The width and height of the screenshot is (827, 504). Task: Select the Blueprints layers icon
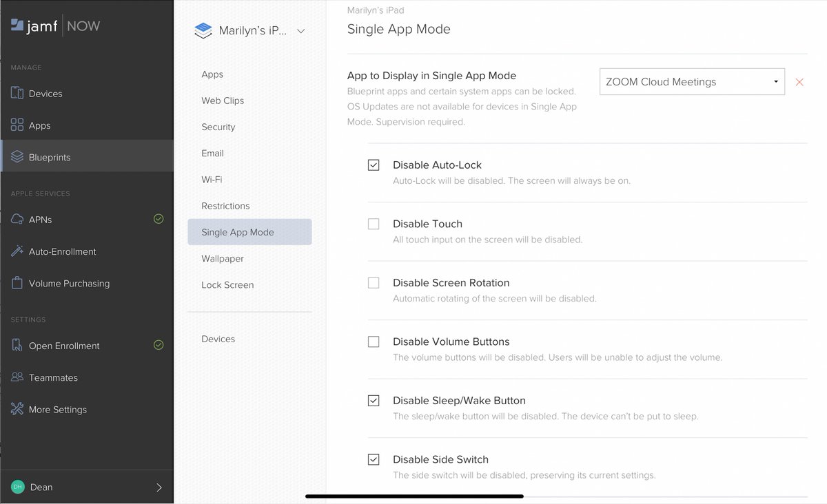[17, 157]
